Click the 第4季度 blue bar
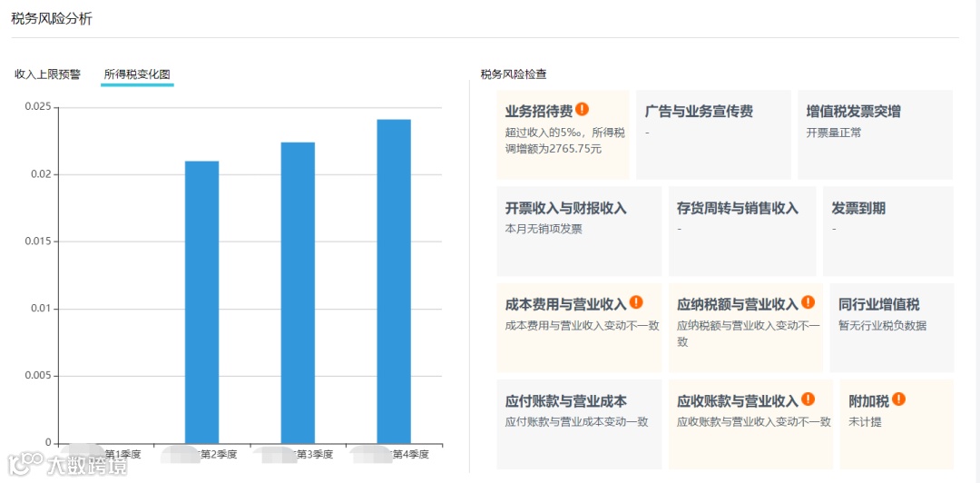Image resolution: width=980 pixels, height=483 pixels. 394,281
